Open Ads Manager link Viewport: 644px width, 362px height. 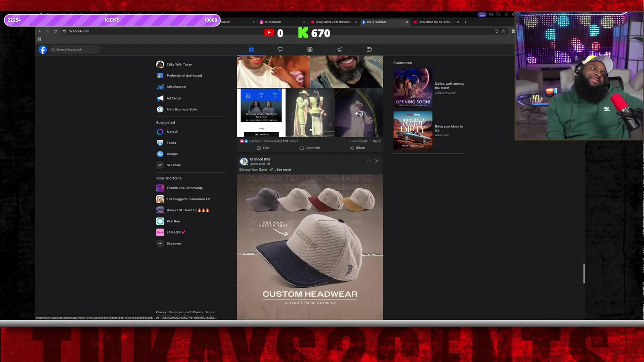pos(176,86)
